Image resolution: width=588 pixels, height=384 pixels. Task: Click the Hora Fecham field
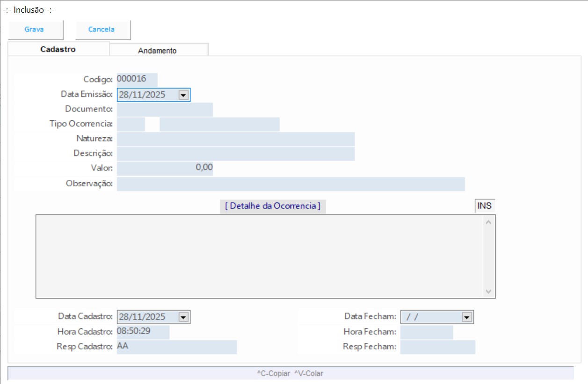[426, 332]
